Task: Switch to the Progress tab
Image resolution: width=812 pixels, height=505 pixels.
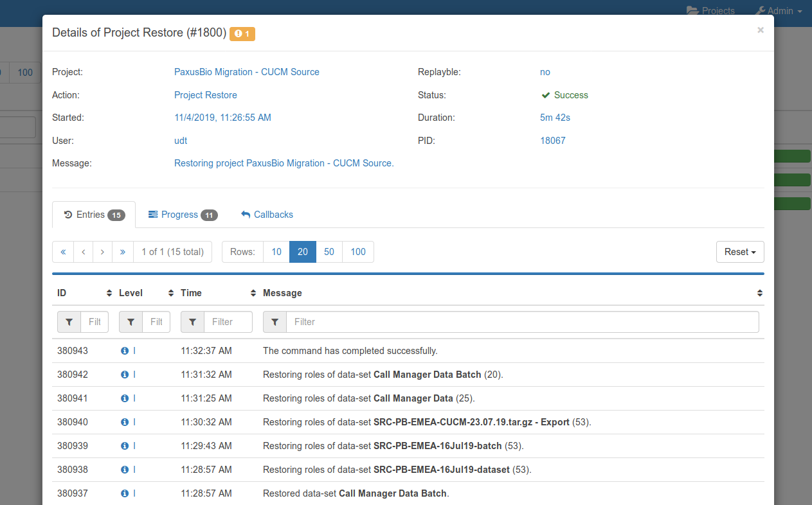Action: click(x=182, y=215)
